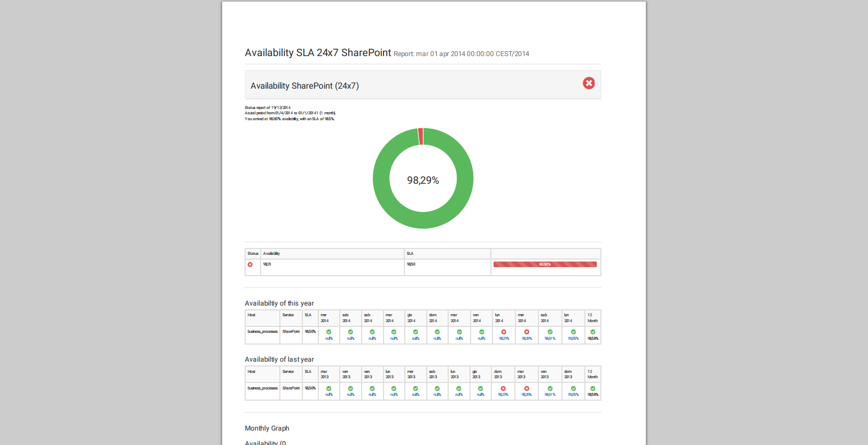
Task: Click the 'Availability SLA 24x7 SharePoint' page title
Action: (318, 53)
